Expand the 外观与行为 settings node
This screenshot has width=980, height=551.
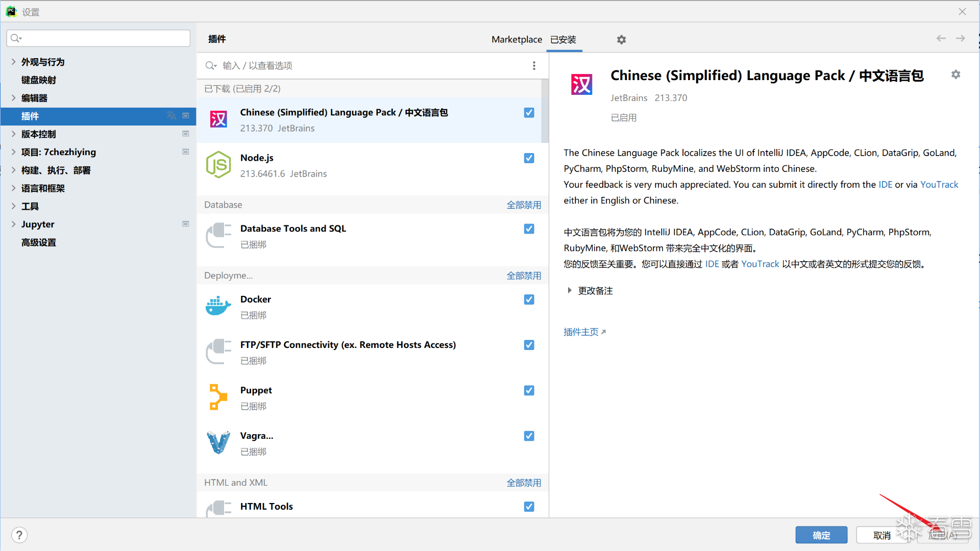(14, 62)
